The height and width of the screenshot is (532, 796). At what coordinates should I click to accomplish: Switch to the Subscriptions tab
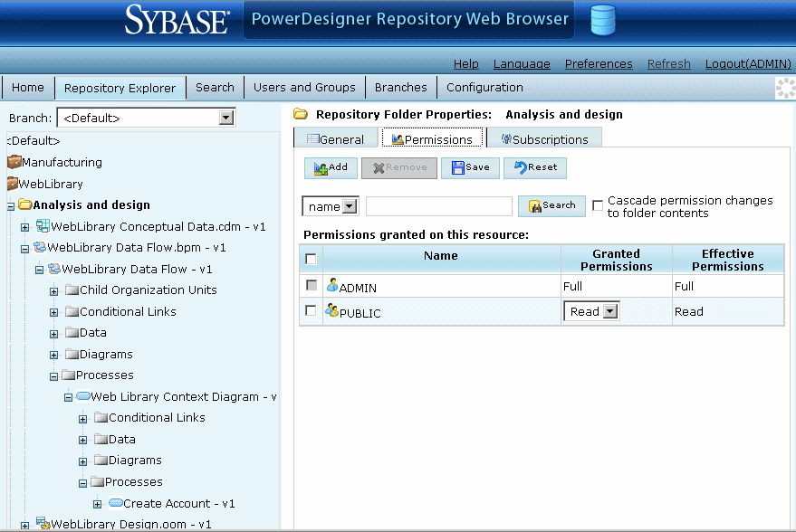(x=544, y=139)
